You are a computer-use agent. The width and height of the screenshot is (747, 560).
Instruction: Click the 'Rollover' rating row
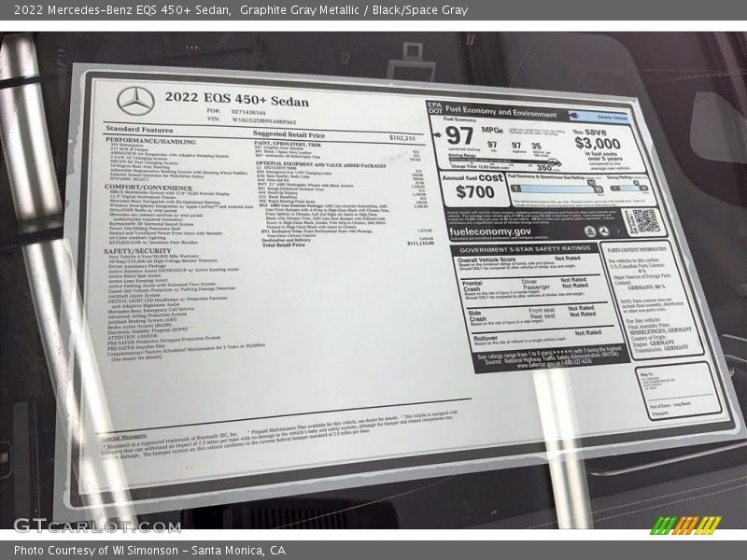pos(540,337)
